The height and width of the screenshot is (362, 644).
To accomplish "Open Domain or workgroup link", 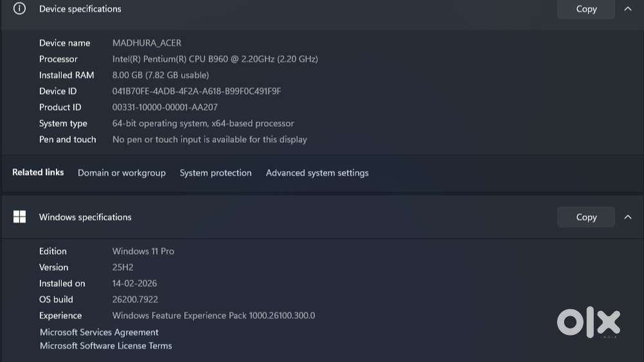I will (x=122, y=173).
